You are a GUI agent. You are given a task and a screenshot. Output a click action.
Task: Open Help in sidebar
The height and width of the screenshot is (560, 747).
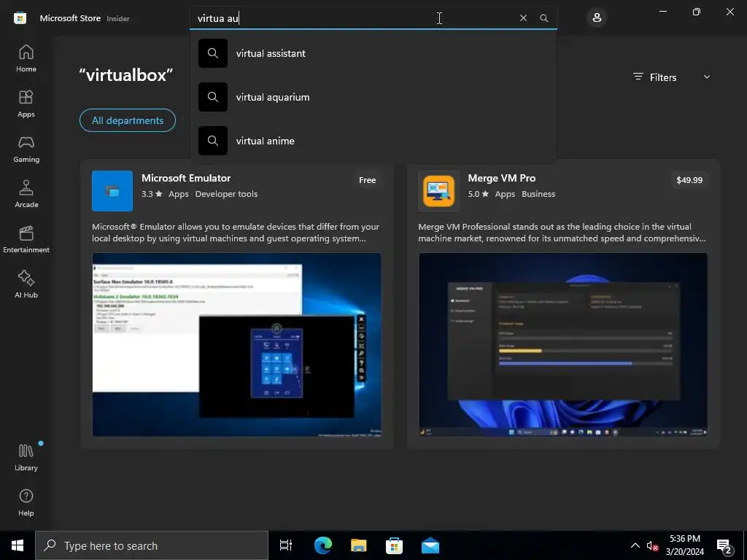click(26, 503)
